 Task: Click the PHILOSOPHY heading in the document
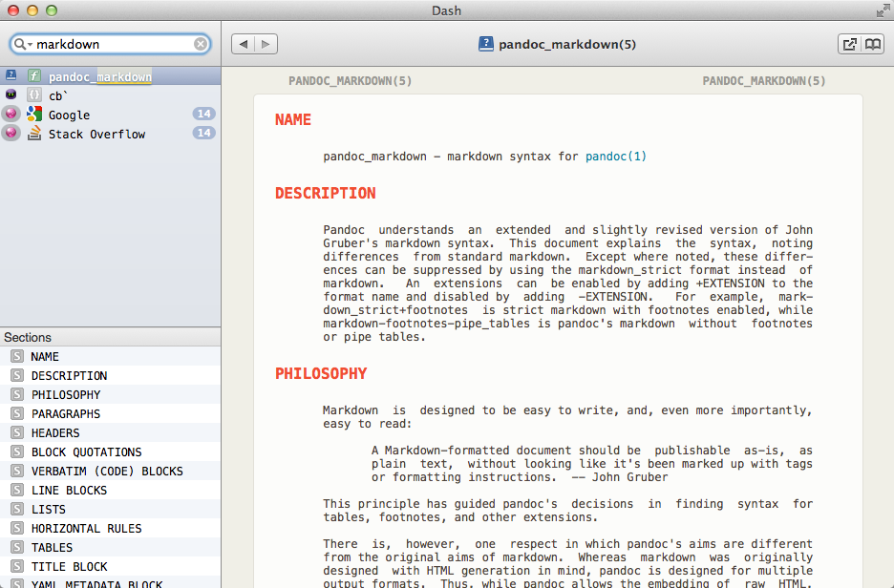click(x=321, y=373)
